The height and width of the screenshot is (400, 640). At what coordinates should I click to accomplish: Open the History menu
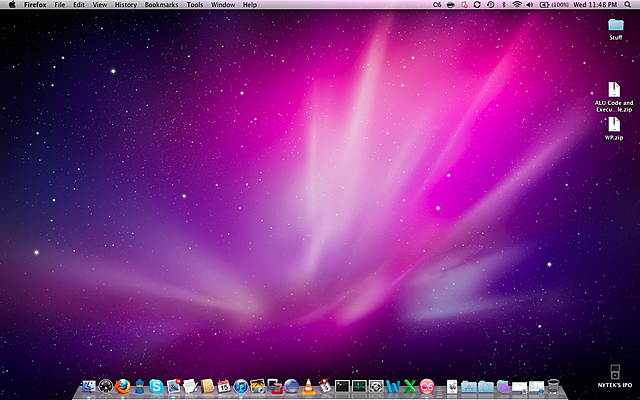coord(126,5)
